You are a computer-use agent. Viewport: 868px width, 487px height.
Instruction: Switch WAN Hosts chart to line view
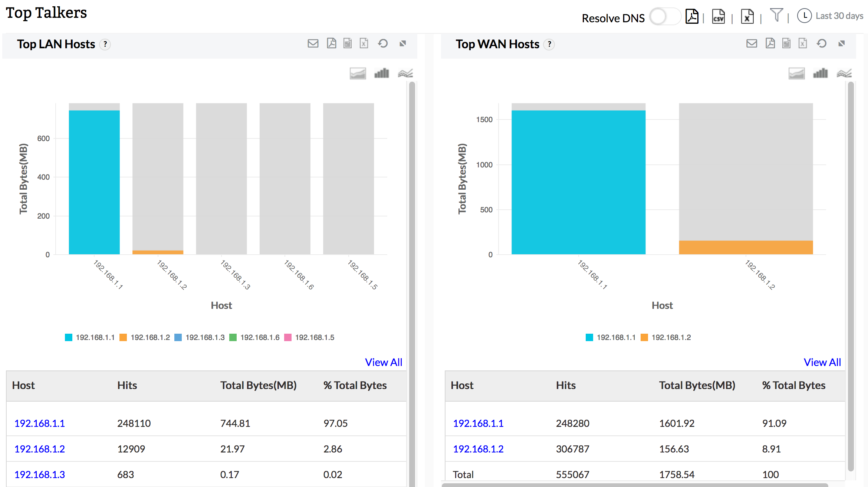pos(844,73)
